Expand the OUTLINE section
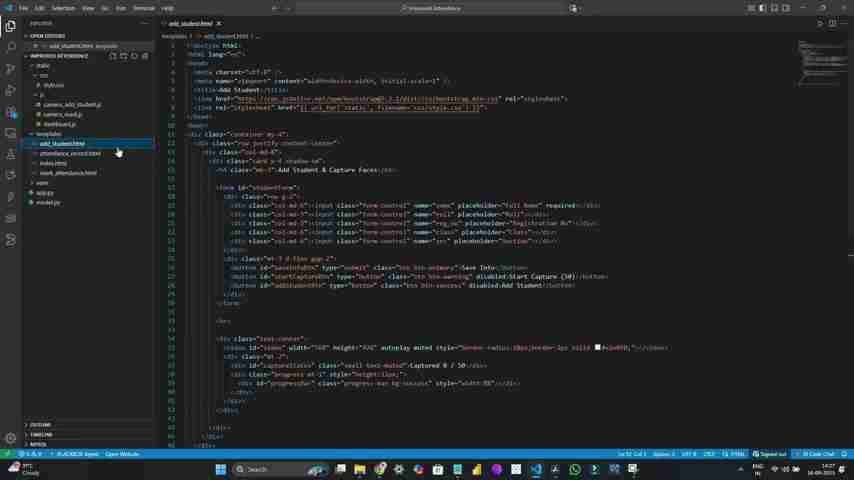The width and height of the screenshot is (854, 480). click(x=40, y=425)
